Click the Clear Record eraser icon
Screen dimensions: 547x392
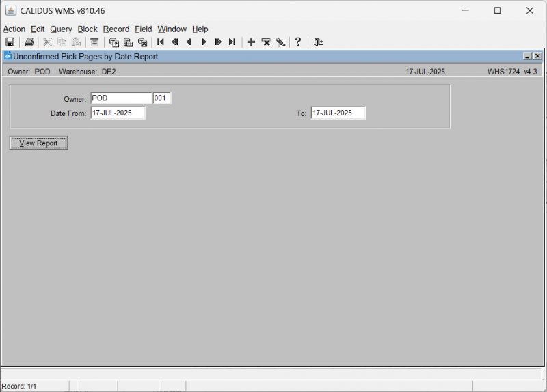tap(280, 42)
